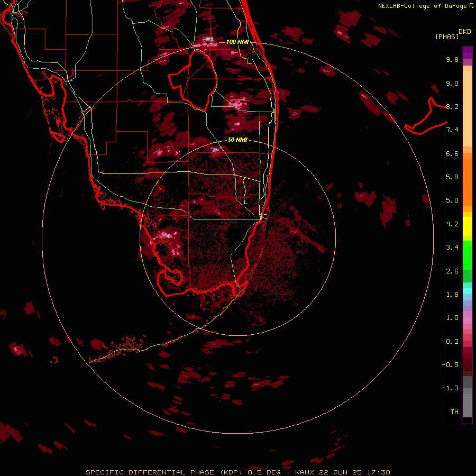Click the 6.6 value on the scale
This screenshot has height=476, width=476.
452,153
